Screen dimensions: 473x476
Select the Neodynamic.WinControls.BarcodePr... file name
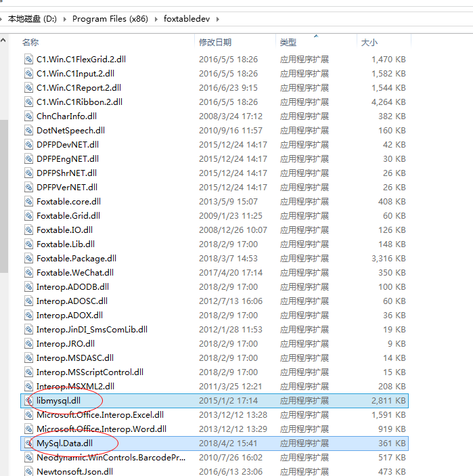[x=111, y=458]
